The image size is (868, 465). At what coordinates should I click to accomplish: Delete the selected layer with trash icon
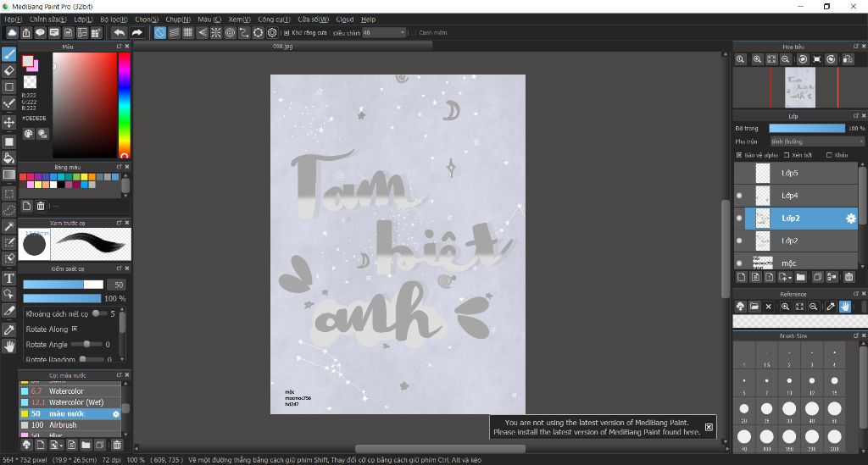click(x=849, y=277)
